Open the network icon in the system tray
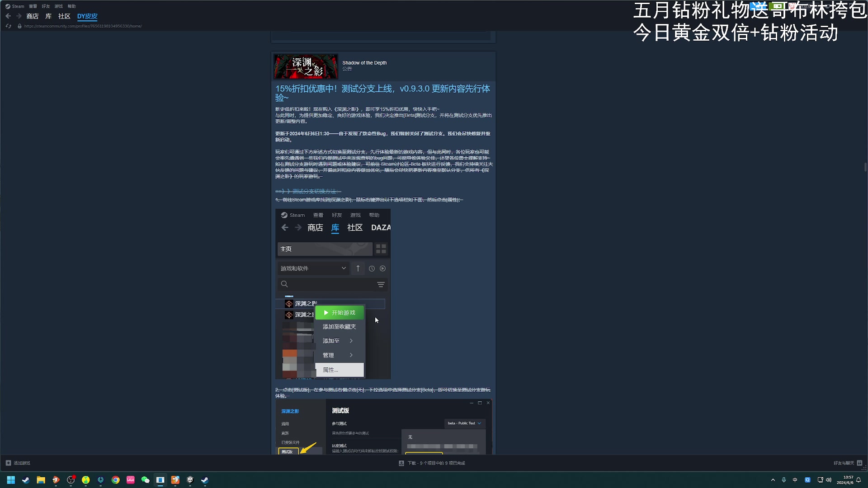The image size is (868, 488). [x=820, y=480]
